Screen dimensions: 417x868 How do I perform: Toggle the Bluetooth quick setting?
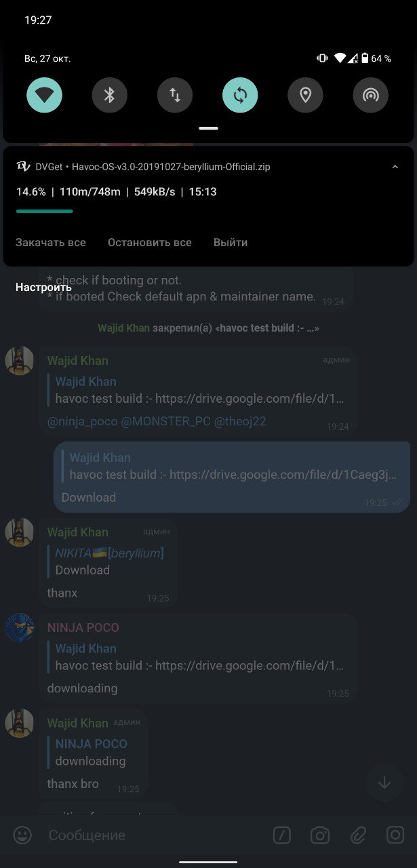tap(110, 95)
